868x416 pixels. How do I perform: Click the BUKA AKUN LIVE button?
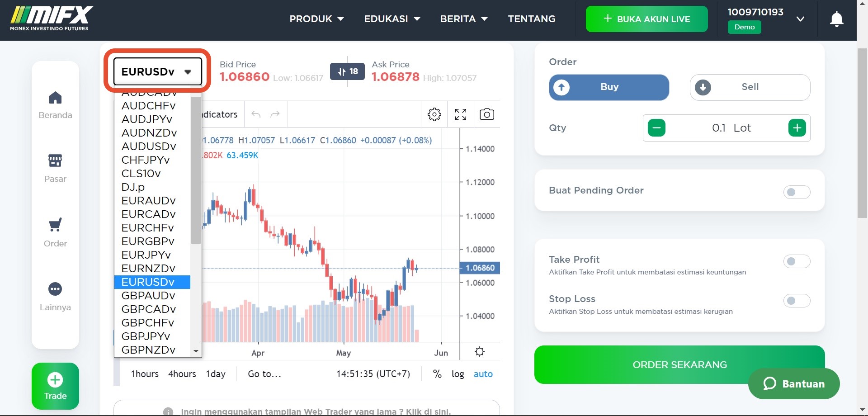tap(646, 19)
